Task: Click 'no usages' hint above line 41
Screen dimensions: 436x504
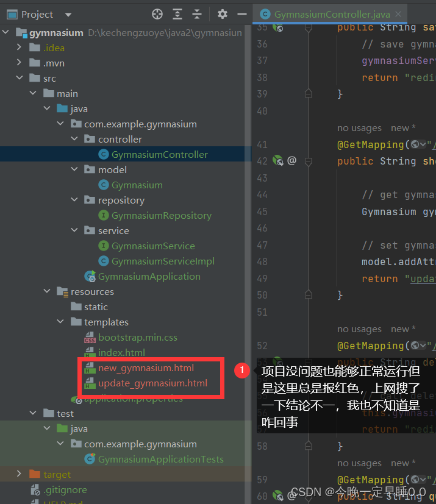Action: point(359,128)
